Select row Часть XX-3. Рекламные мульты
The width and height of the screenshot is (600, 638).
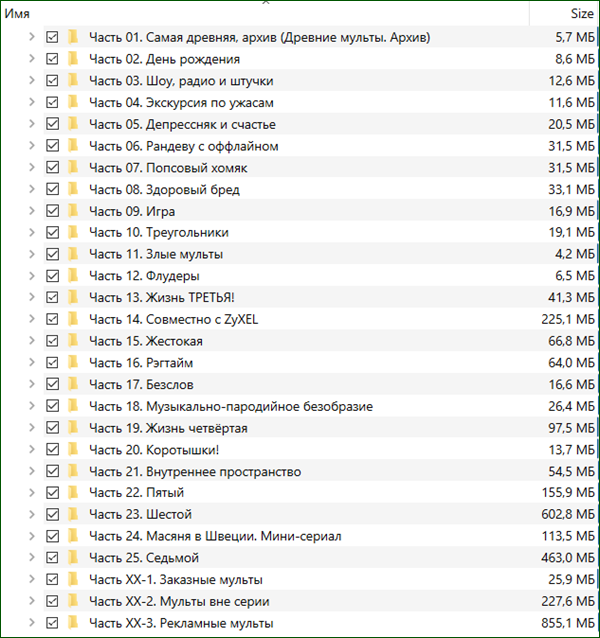321,623
